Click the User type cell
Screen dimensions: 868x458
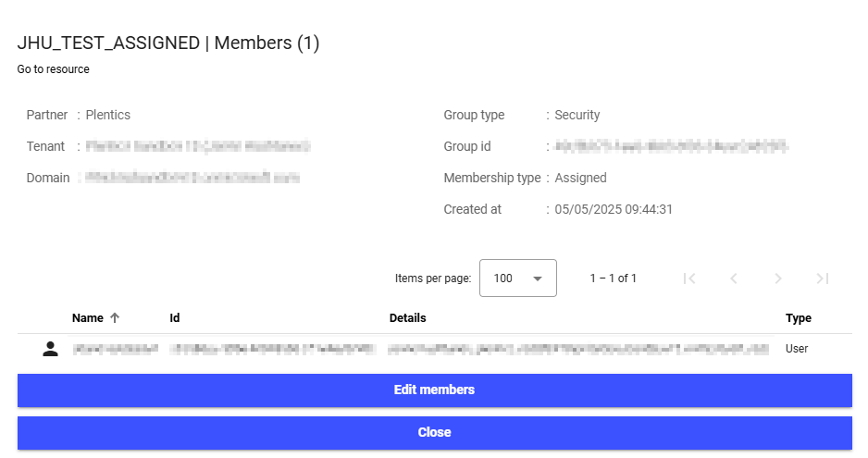click(x=797, y=349)
